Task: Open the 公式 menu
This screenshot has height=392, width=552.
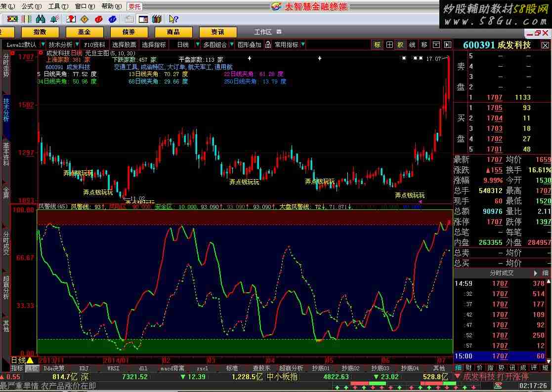Action: point(31,6)
